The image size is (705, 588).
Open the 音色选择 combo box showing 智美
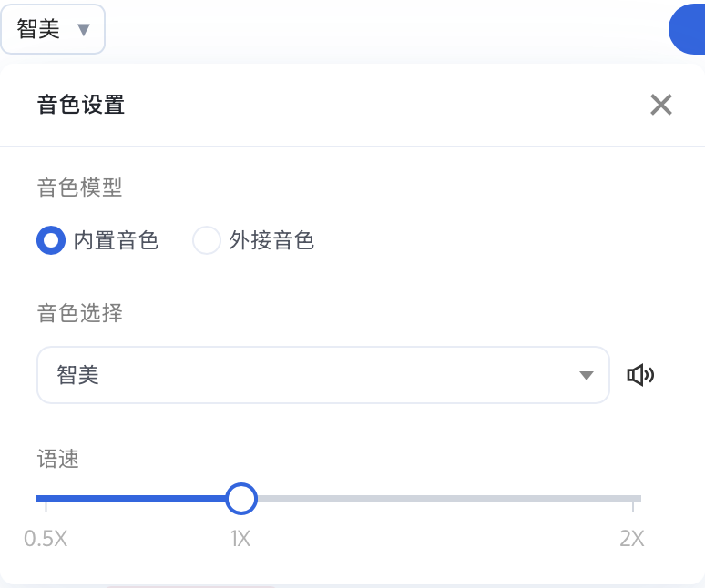tap(322, 375)
